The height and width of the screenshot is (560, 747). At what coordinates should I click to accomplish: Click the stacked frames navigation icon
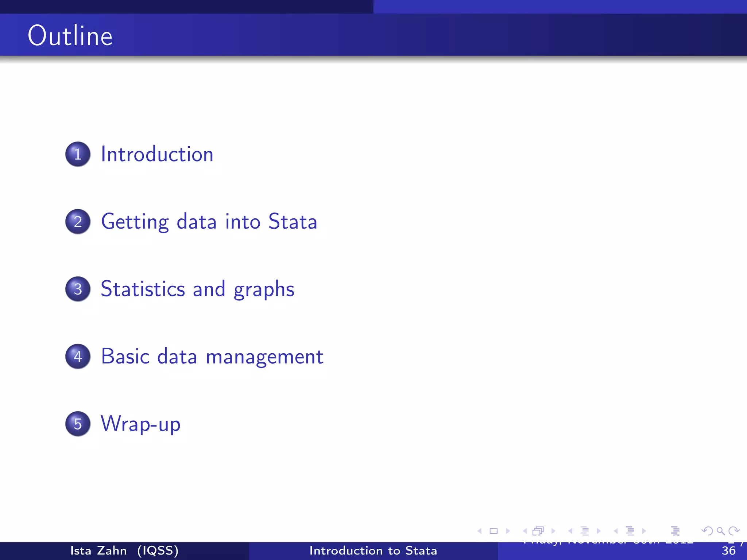tap(538, 531)
